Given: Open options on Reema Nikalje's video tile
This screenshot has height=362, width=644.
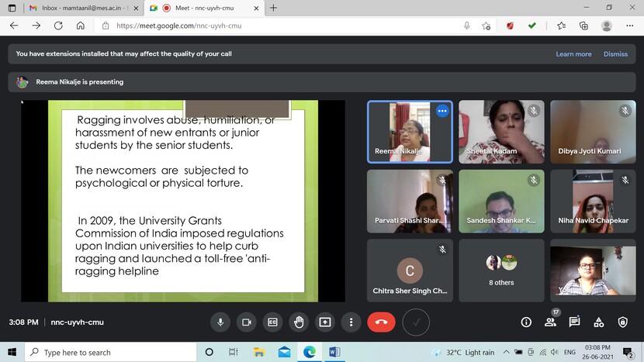Looking at the screenshot, I should 442,111.
